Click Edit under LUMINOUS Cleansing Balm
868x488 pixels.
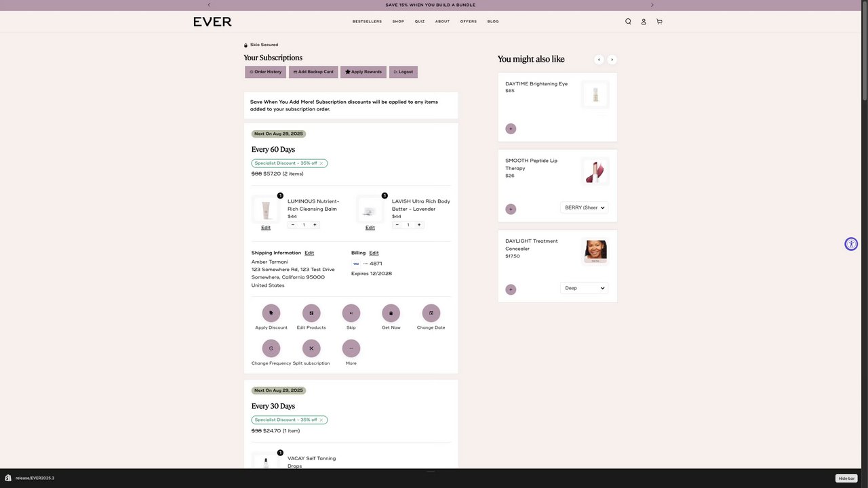pos(266,228)
